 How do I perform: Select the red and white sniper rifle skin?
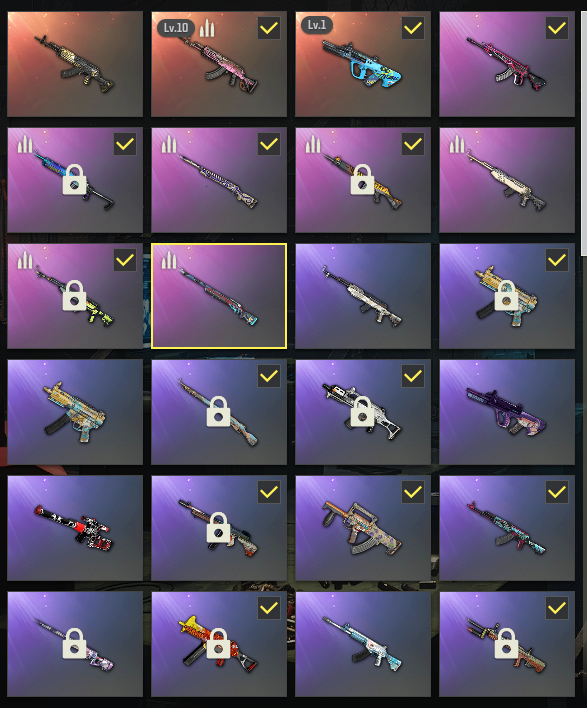(x=75, y=528)
